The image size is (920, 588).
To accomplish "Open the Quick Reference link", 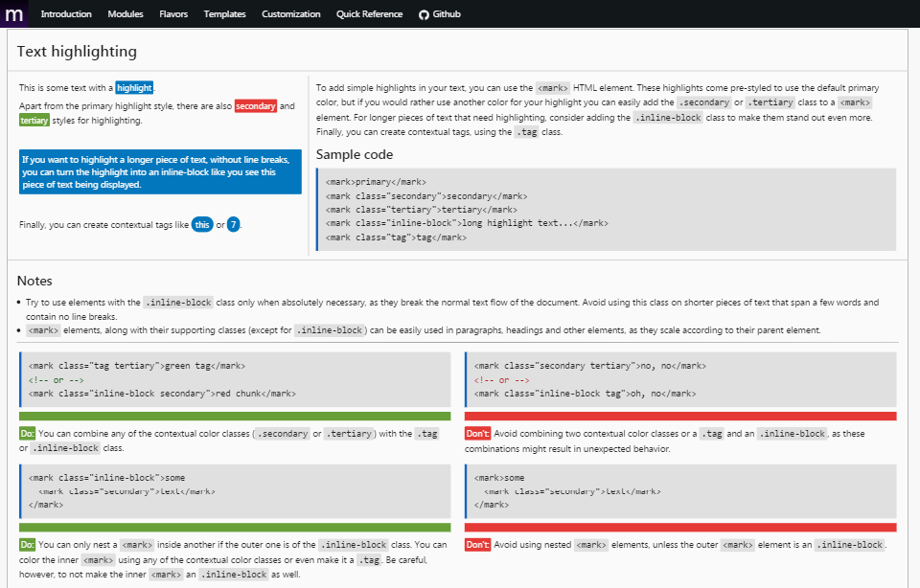I will coord(371,14).
